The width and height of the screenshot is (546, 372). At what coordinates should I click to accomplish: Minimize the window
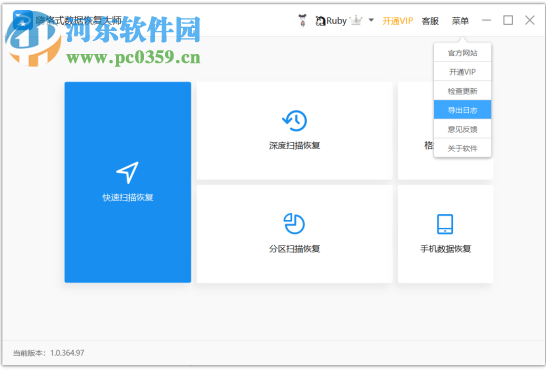(x=486, y=20)
